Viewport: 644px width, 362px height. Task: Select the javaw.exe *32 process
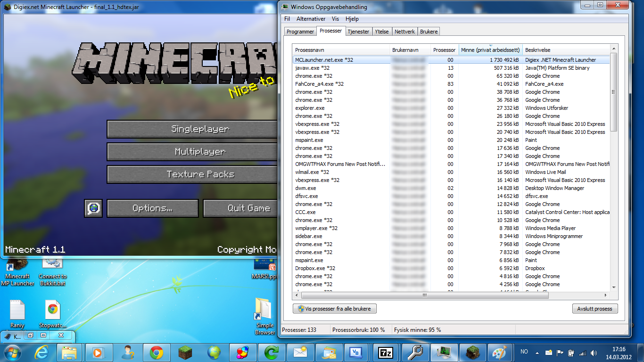pyautogui.click(x=451, y=68)
